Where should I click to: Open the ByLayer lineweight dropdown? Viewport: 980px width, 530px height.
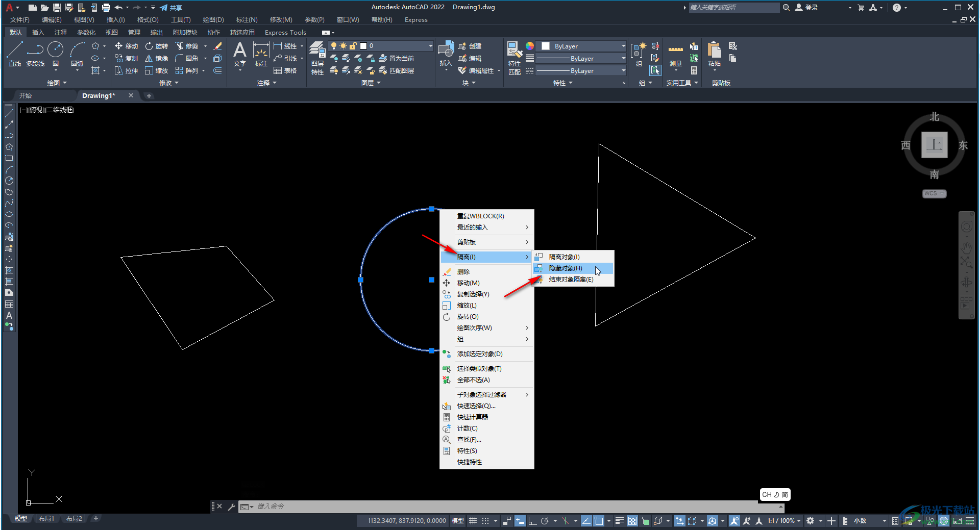623,58
